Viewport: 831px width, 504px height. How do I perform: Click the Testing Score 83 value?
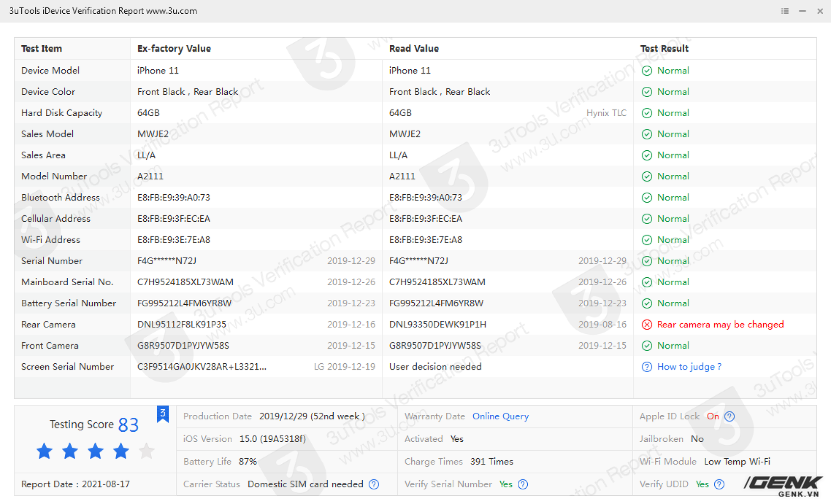pyautogui.click(x=128, y=425)
